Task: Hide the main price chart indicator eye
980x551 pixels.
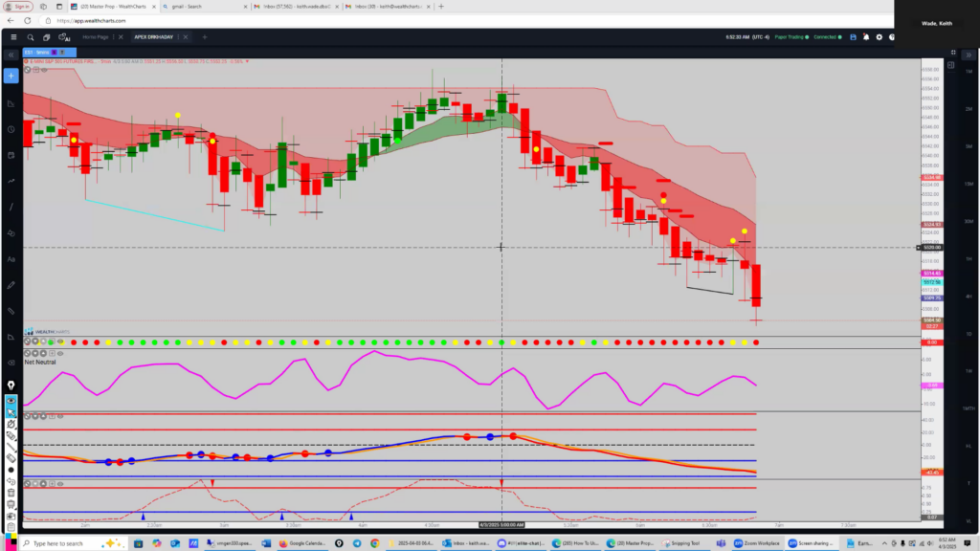Action: [x=44, y=69]
